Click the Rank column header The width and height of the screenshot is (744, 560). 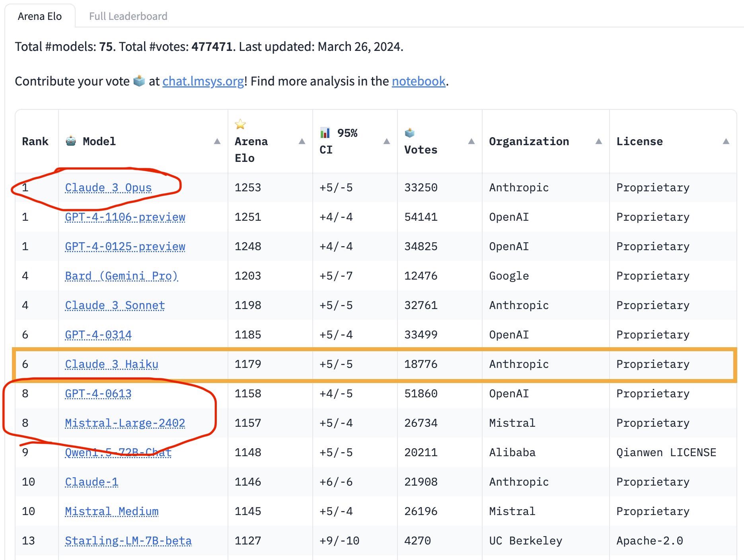(35, 142)
